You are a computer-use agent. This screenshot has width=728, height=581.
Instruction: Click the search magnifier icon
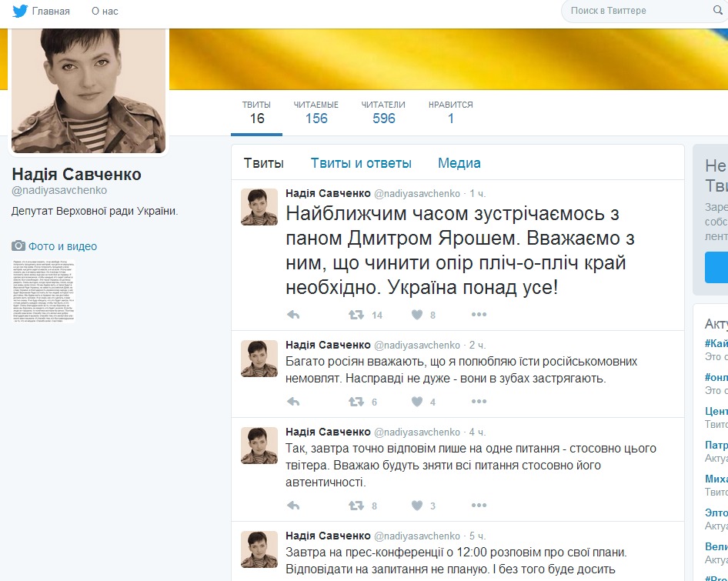click(717, 10)
